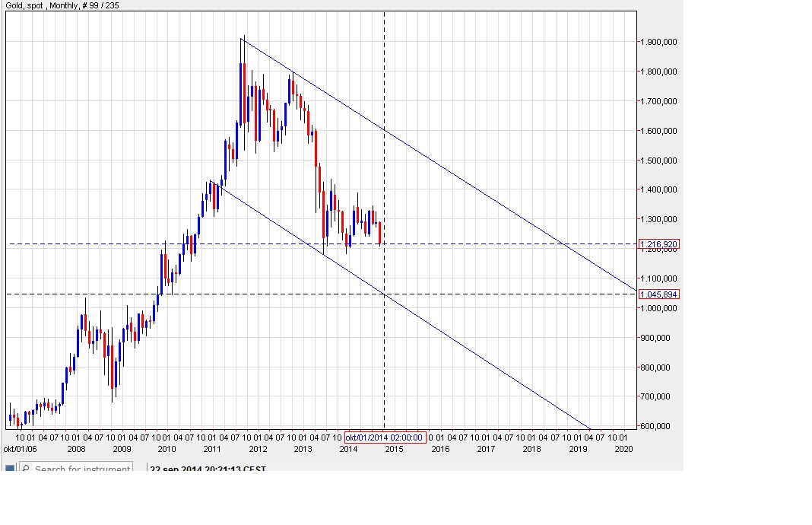Image resolution: width=812 pixels, height=525 pixels.
Task: Click the okt/01/06 start date label
Action: [x=21, y=449]
